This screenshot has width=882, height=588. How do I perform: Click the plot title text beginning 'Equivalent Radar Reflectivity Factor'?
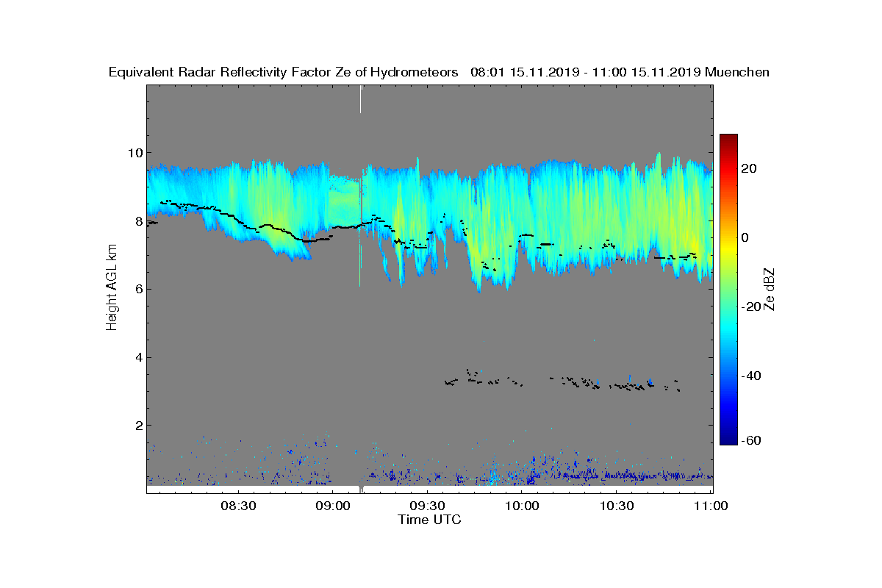coord(439,72)
